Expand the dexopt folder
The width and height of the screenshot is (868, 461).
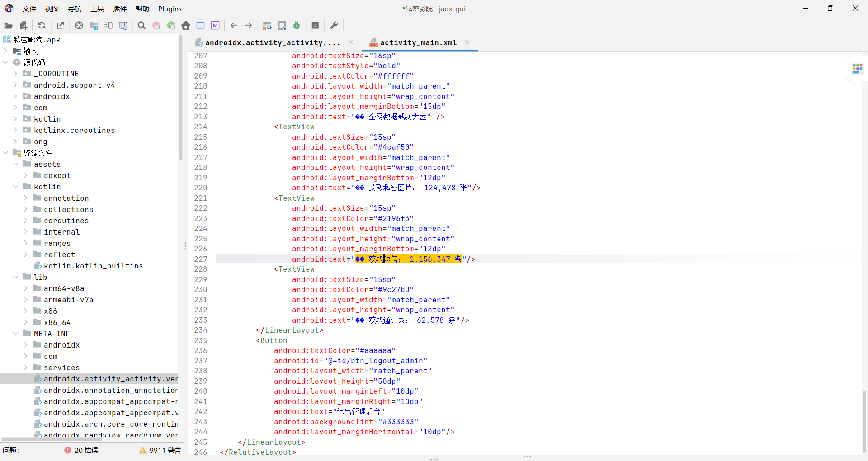pyautogui.click(x=25, y=175)
